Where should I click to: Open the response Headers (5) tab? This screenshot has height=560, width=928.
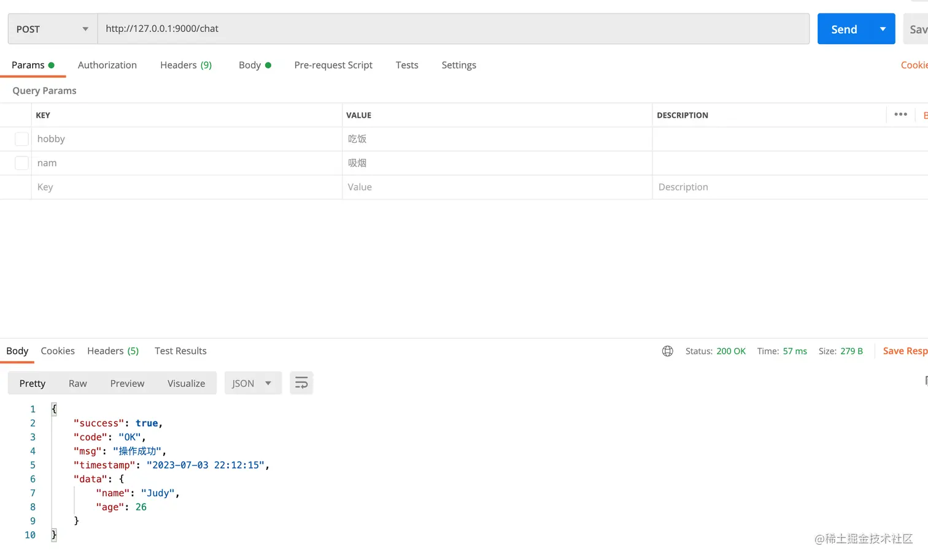pyautogui.click(x=113, y=351)
